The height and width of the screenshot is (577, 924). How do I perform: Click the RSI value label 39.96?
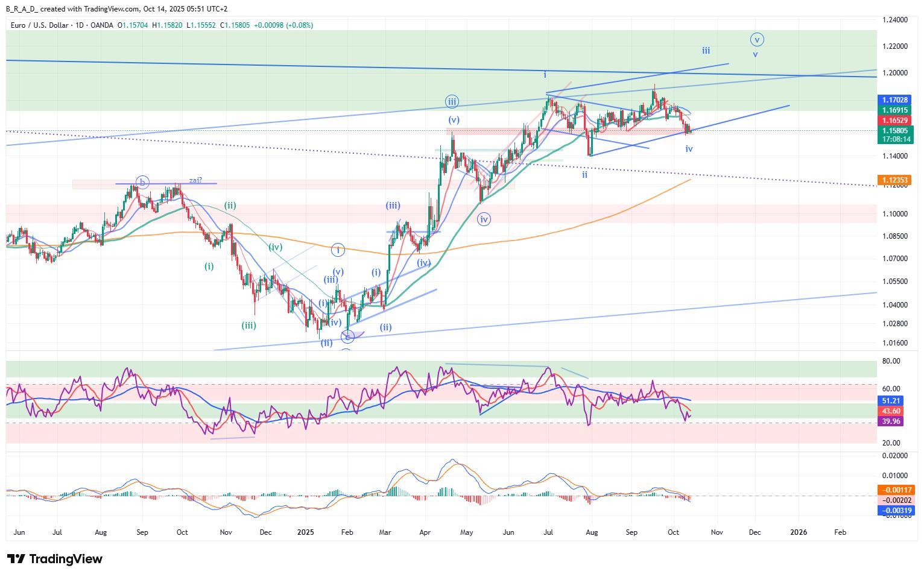(891, 421)
